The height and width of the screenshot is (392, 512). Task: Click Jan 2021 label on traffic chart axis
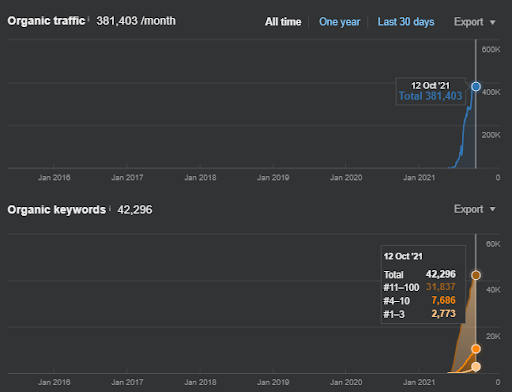click(x=419, y=177)
